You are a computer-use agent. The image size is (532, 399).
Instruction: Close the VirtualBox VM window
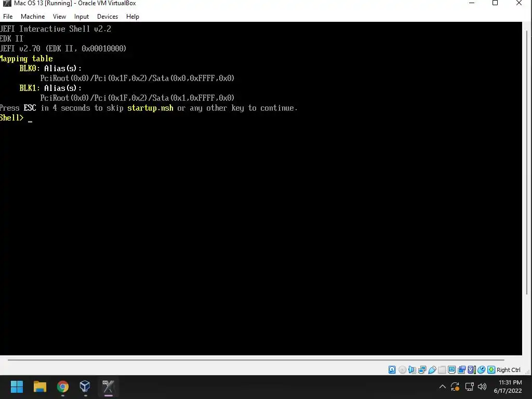coord(519,4)
